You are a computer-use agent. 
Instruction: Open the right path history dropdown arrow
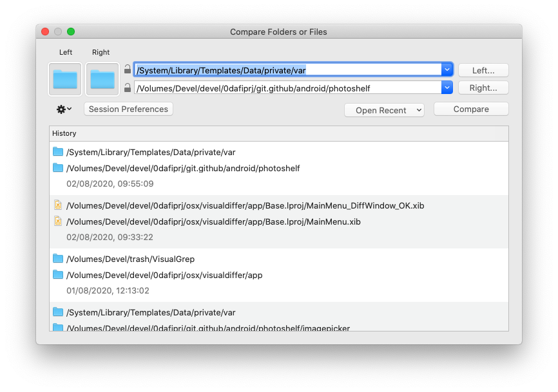click(x=447, y=88)
